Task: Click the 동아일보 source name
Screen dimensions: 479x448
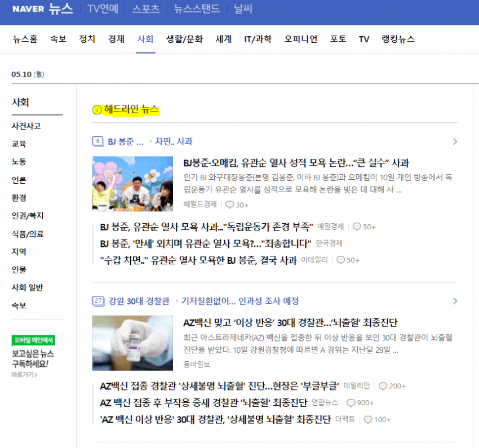Action: (197, 364)
